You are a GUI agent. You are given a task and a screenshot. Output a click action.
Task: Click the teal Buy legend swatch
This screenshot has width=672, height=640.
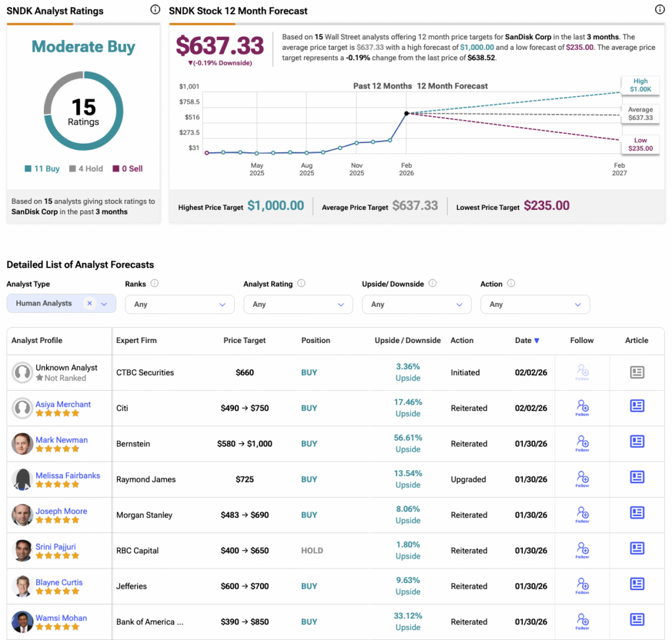[28, 169]
